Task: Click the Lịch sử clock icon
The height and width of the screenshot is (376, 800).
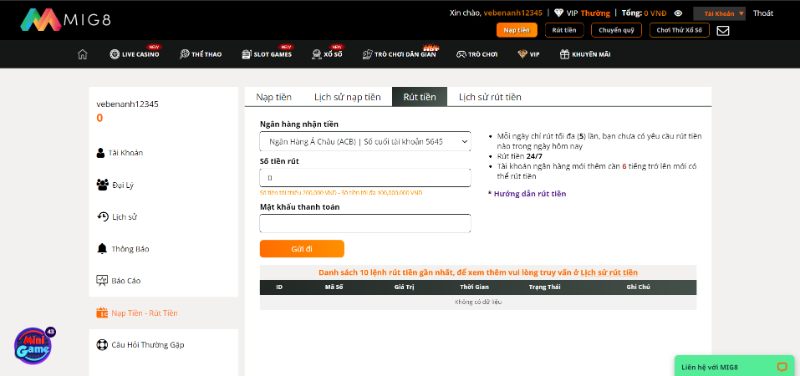Action: point(103,217)
